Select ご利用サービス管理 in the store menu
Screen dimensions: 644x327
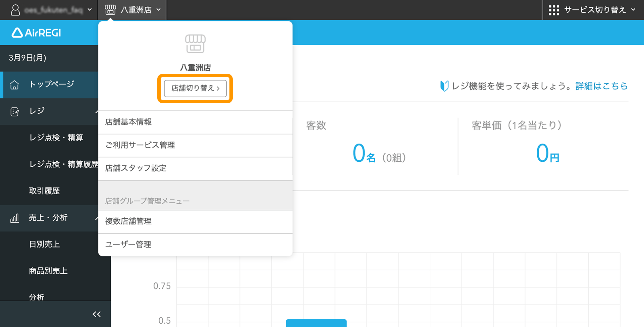coord(195,145)
